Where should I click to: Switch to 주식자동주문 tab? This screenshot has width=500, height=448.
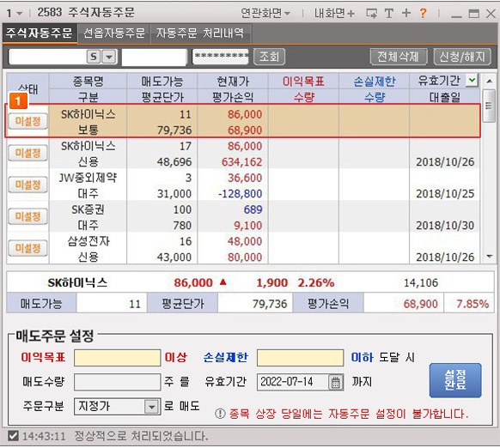tap(40, 33)
